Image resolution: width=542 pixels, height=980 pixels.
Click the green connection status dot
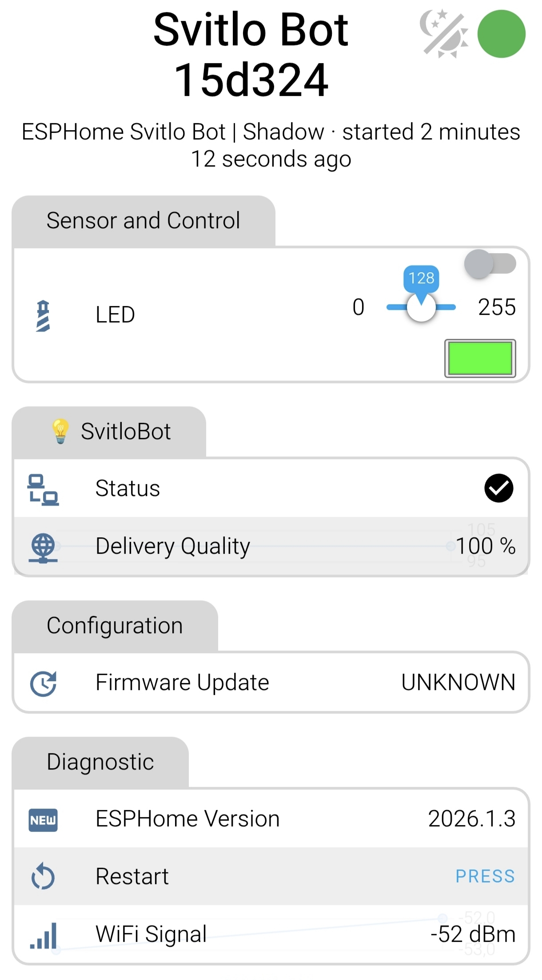coord(501,34)
